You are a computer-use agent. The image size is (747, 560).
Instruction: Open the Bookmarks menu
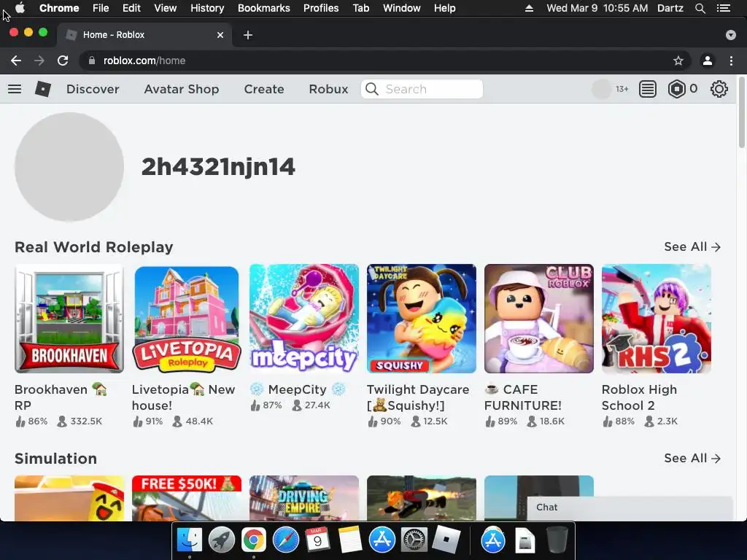263,8
